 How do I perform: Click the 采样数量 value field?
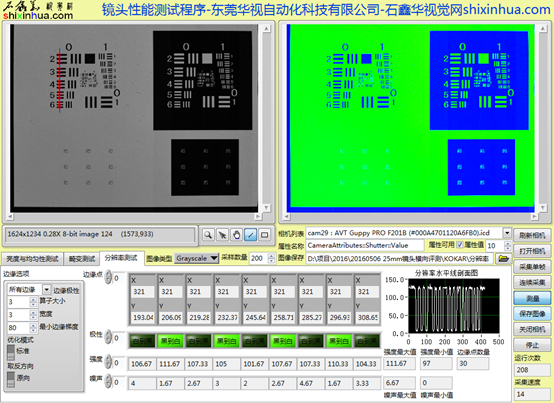coord(258,259)
